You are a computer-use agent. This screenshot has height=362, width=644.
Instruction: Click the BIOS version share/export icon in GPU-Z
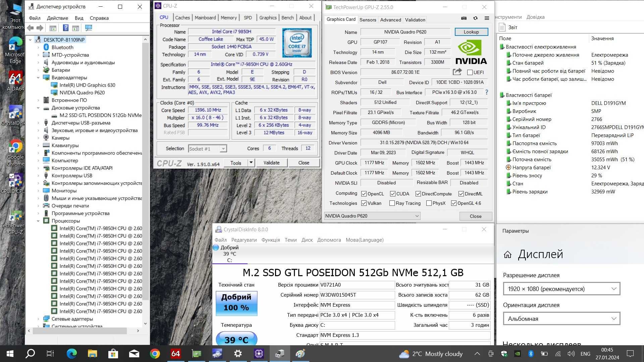tap(457, 72)
